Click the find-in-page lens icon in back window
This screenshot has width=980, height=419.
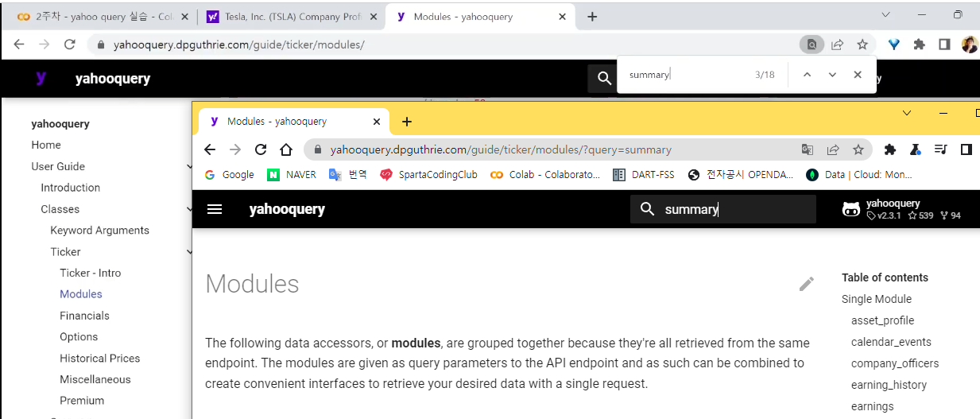[812, 45]
